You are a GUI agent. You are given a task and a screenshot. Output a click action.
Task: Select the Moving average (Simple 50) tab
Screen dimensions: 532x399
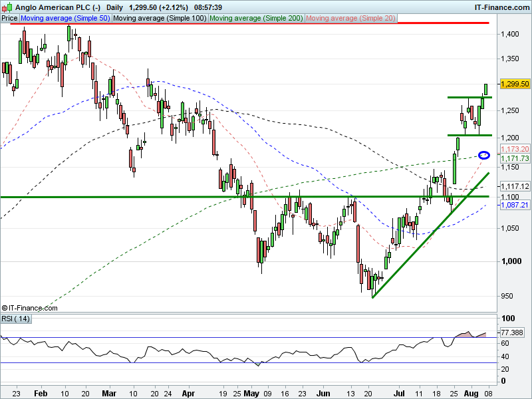(x=65, y=19)
